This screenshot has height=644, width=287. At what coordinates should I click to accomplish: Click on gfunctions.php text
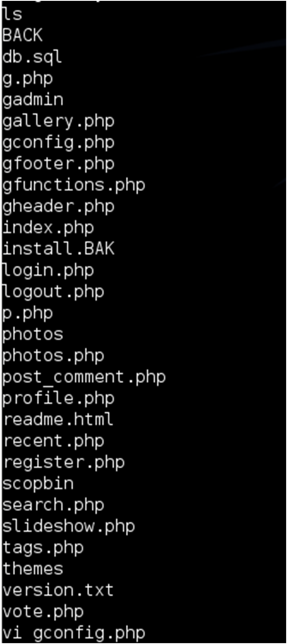74,185
